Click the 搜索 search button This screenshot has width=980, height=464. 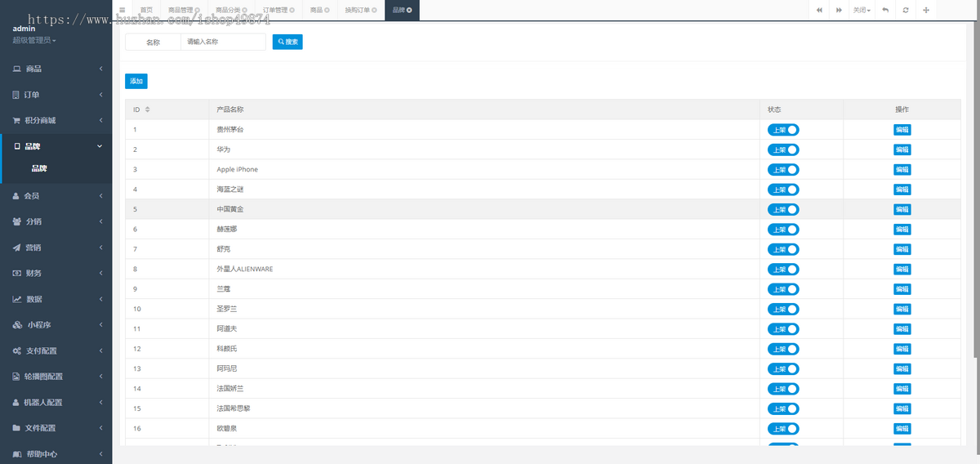click(287, 42)
